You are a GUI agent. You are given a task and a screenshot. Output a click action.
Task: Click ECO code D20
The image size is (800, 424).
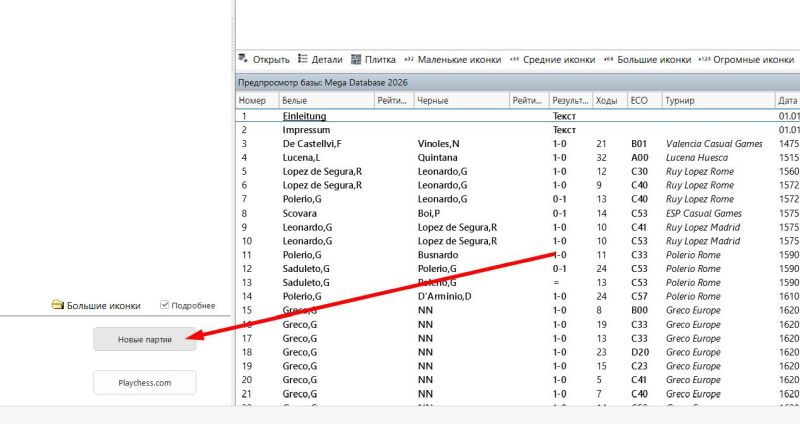point(639,352)
